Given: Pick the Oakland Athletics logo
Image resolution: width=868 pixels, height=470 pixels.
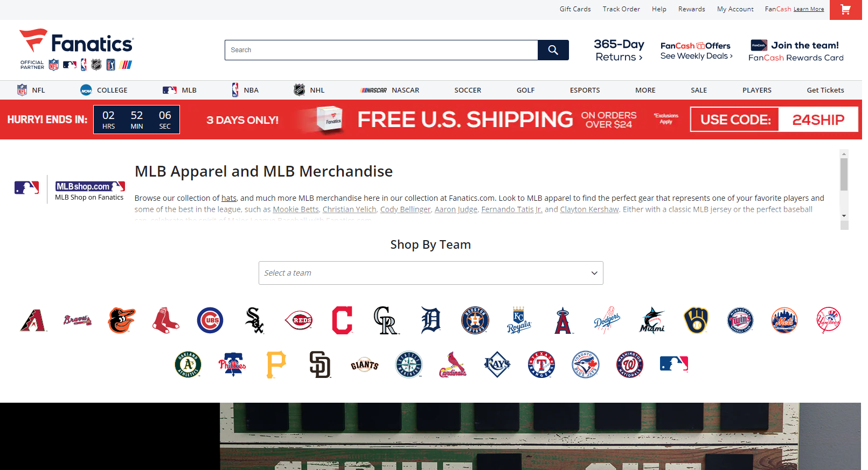Looking at the screenshot, I should pyautogui.click(x=188, y=364).
